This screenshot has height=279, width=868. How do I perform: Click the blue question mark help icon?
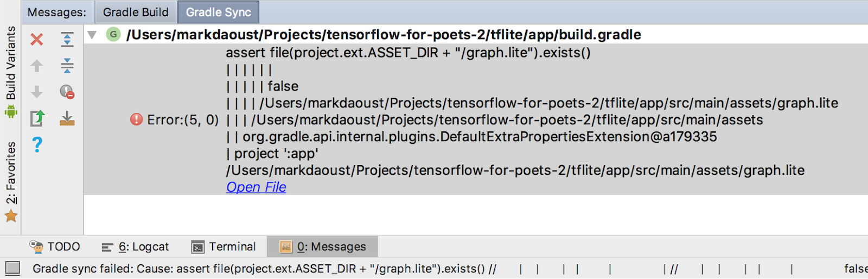[37, 144]
